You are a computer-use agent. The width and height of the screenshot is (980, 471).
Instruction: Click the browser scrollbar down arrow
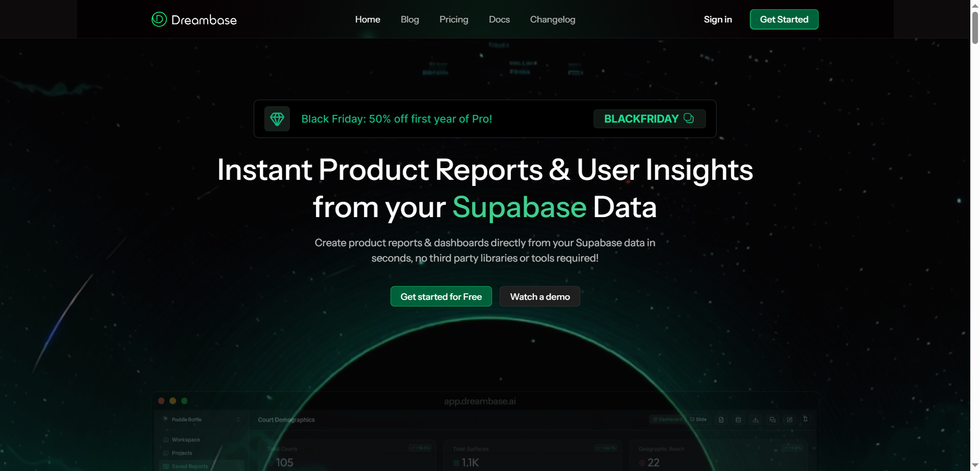975,466
